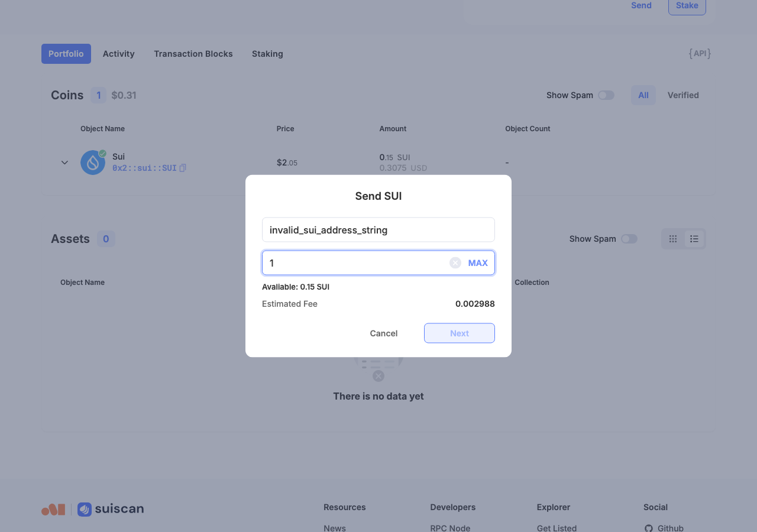Toggle Show Spam for Coins
This screenshot has width=757, height=532.
(x=606, y=95)
